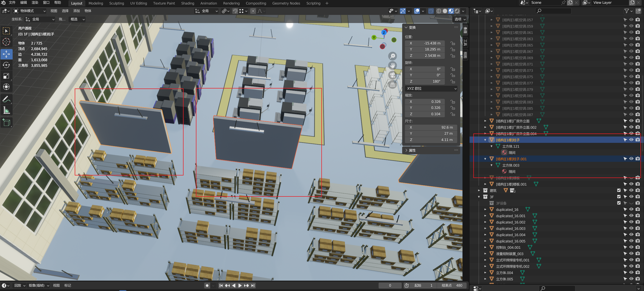Expand the 属性 panel section
Viewport: 644px width, 291px height.
[x=412, y=150]
